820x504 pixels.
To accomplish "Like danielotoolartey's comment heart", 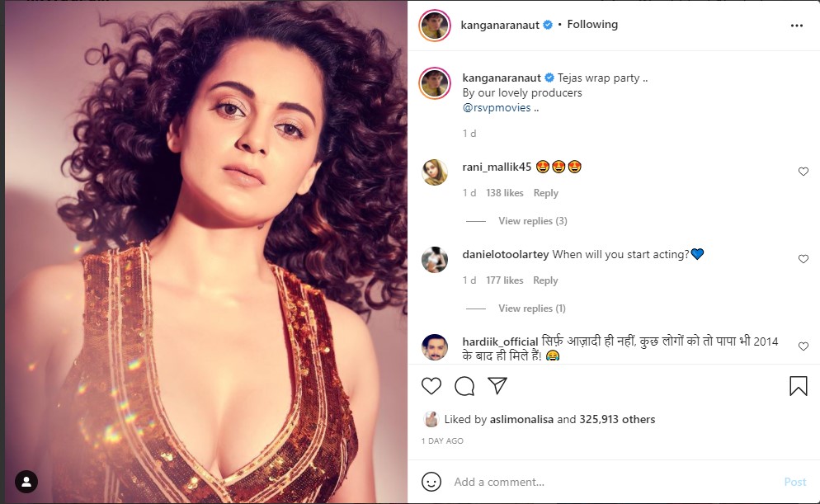I will (x=804, y=258).
